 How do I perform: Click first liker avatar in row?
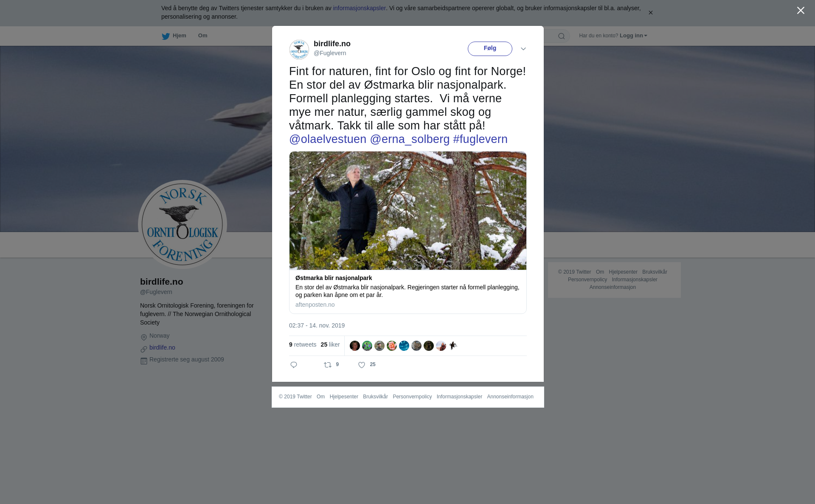tap(355, 346)
